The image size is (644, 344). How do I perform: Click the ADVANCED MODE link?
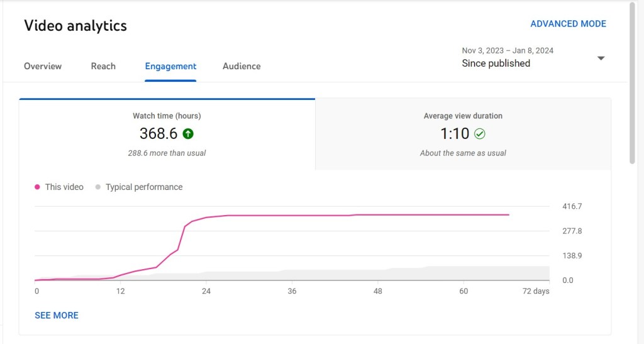pyautogui.click(x=568, y=24)
